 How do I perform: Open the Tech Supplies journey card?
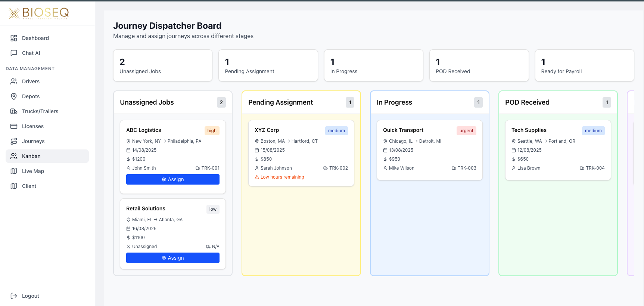pos(558,150)
